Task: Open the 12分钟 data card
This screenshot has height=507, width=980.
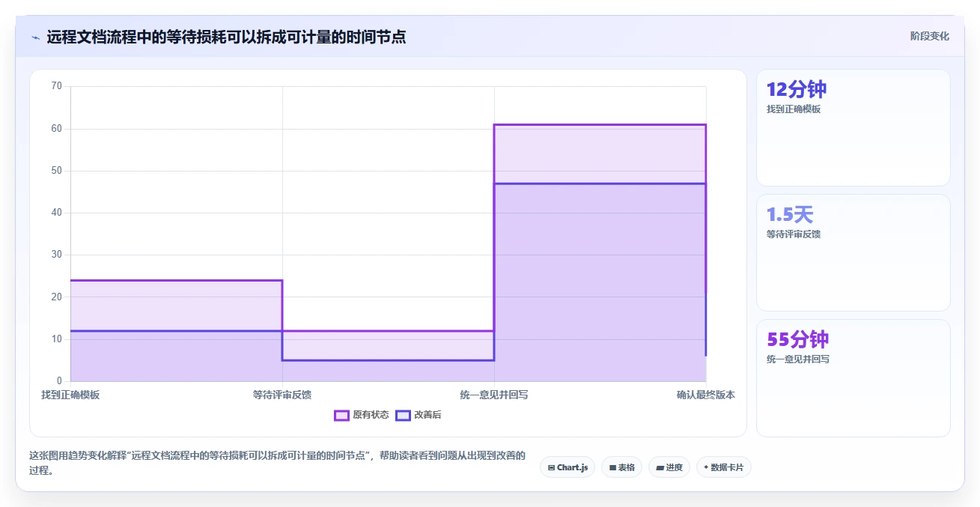Action: (x=853, y=127)
